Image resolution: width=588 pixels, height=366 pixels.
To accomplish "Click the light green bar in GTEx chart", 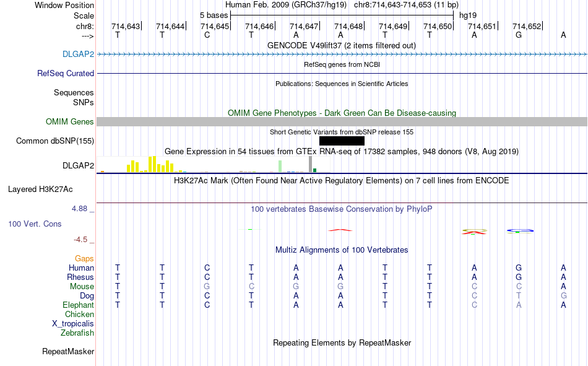I will (280, 167).
